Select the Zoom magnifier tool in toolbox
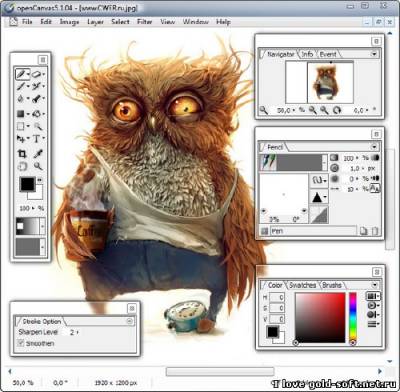This screenshot has width=400, height=392. [x=38, y=166]
